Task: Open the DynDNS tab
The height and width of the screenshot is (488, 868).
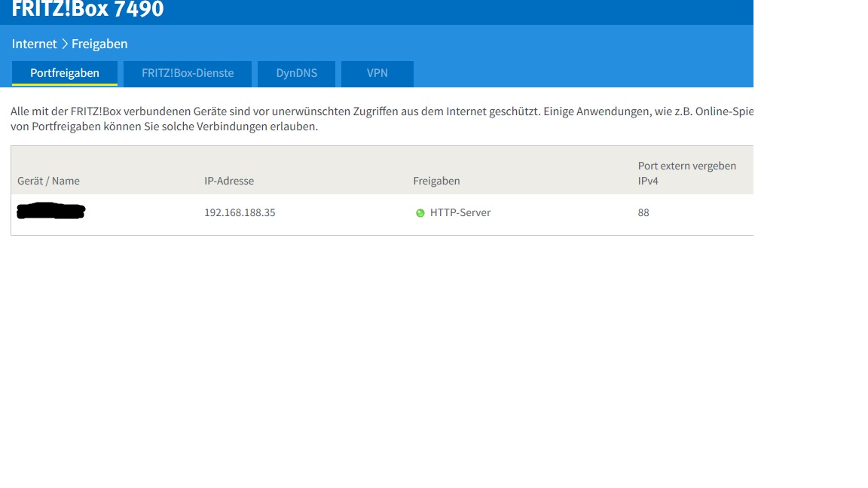Action: [297, 74]
